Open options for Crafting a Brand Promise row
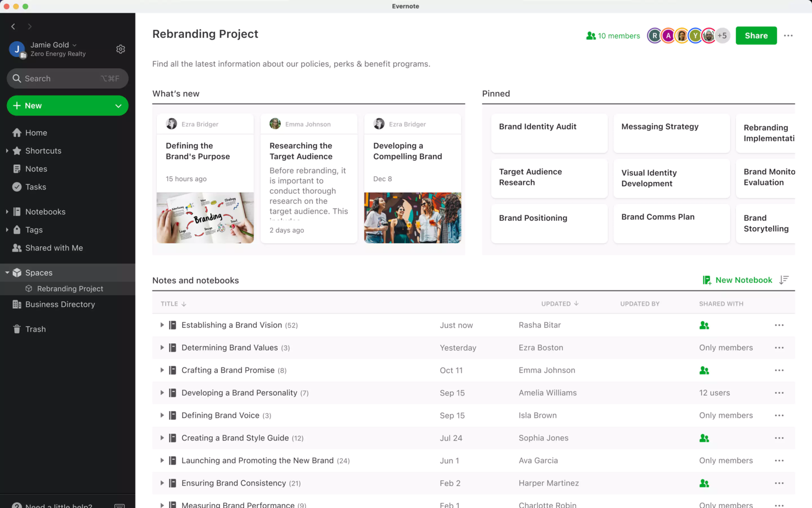 [x=779, y=370]
